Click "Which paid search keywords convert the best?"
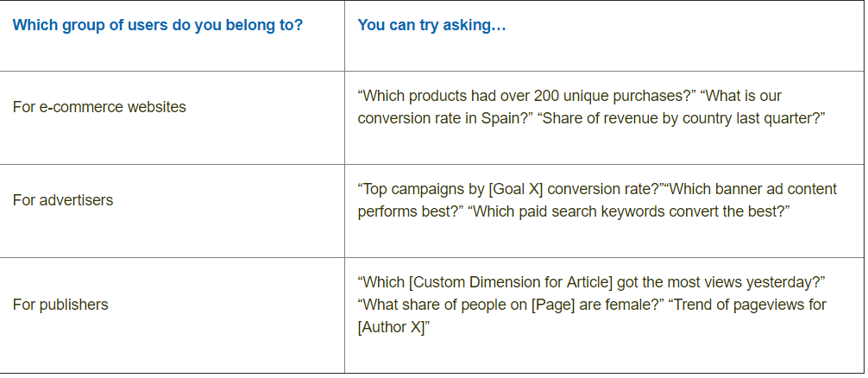The height and width of the screenshot is (378, 868). pos(629,211)
